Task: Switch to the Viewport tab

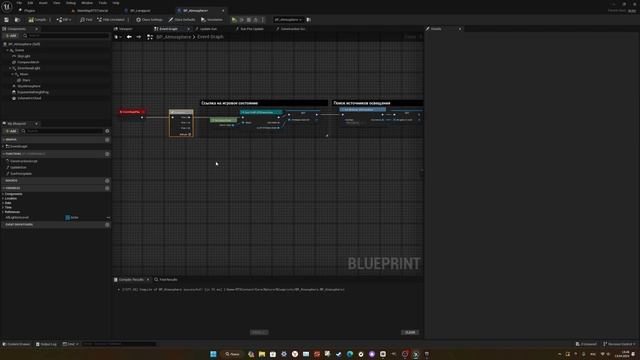Action: pyautogui.click(x=124, y=29)
